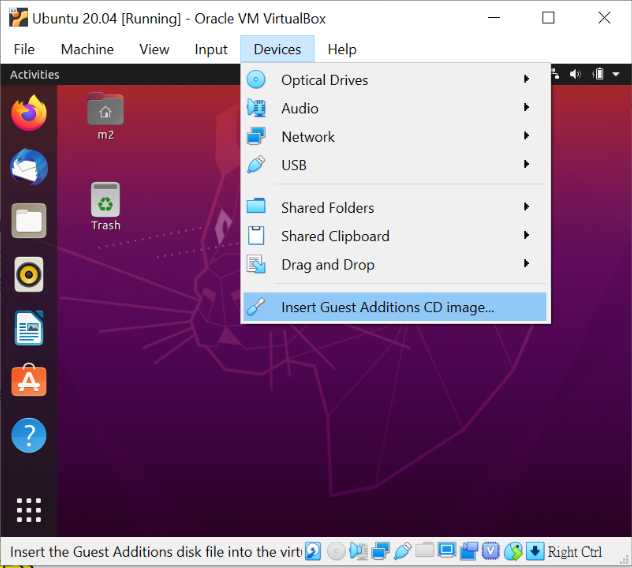
Task: Click the network status bar icon
Action: [380, 551]
